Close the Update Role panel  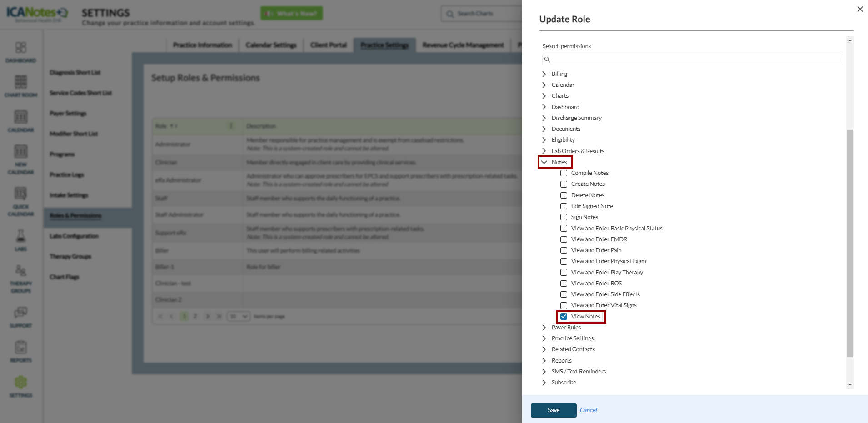pos(860,9)
